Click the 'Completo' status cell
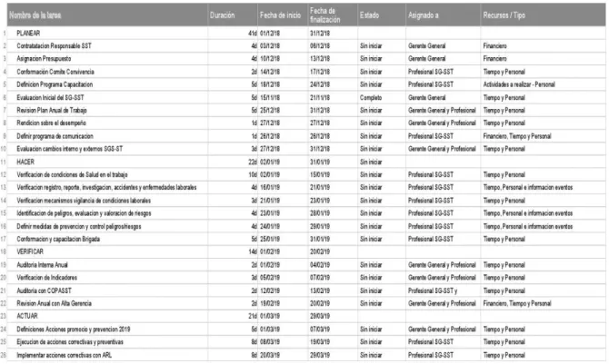 [371, 97]
